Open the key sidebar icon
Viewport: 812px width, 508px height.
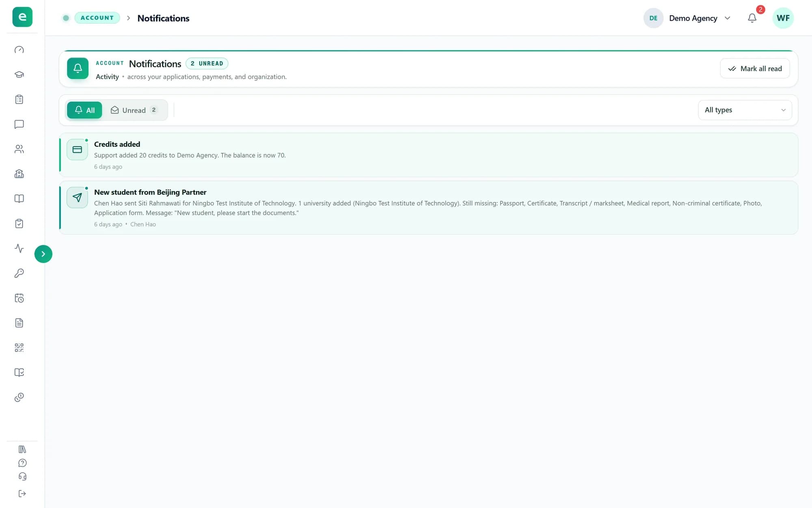tap(19, 273)
